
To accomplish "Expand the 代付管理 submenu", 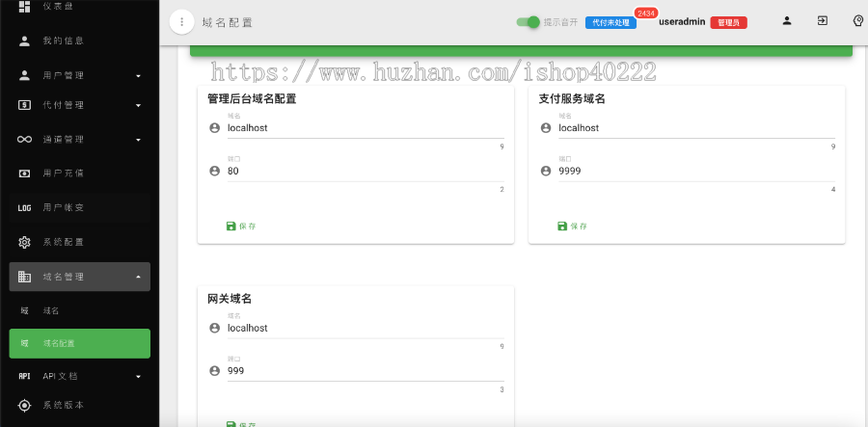I will tap(138, 106).
